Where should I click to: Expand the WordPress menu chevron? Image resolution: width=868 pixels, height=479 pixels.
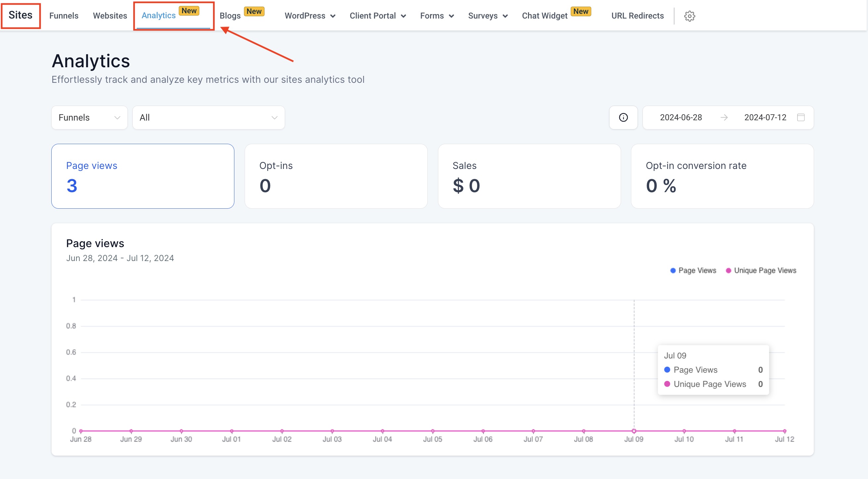tap(333, 16)
